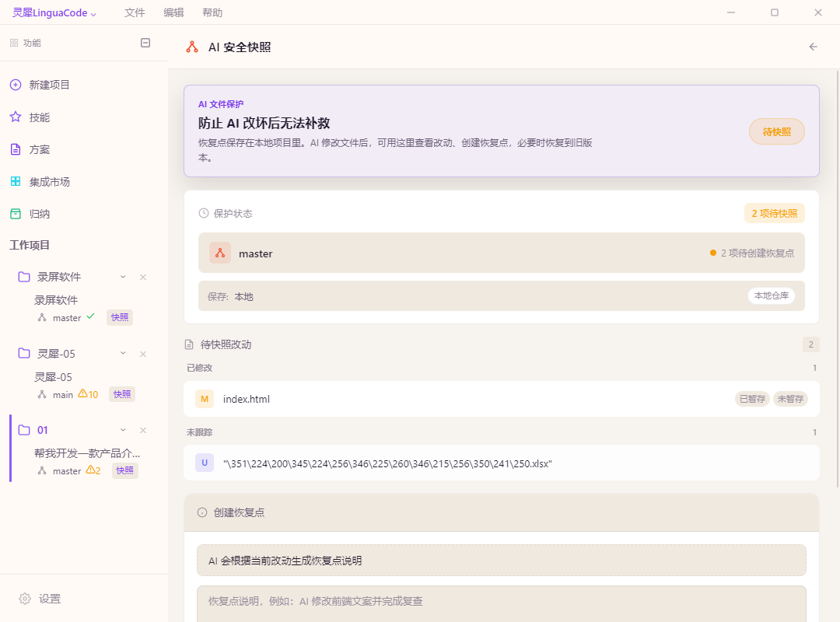Click the 未暂存 tag on index.html
Viewport: 840px width, 622px height.
(x=790, y=399)
